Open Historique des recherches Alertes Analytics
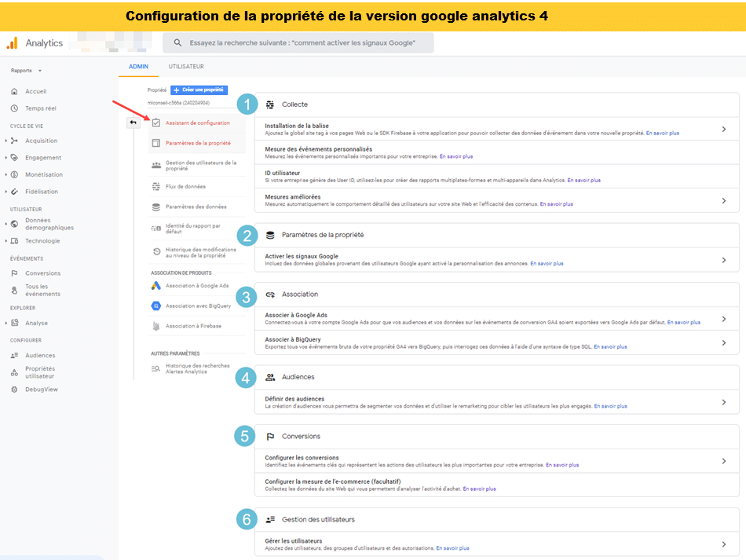The width and height of the screenshot is (746, 560). tap(197, 368)
